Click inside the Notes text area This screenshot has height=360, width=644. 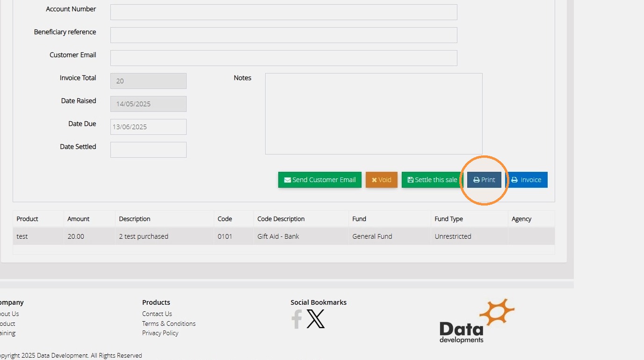pyautogui.click(x=374, y=114)
